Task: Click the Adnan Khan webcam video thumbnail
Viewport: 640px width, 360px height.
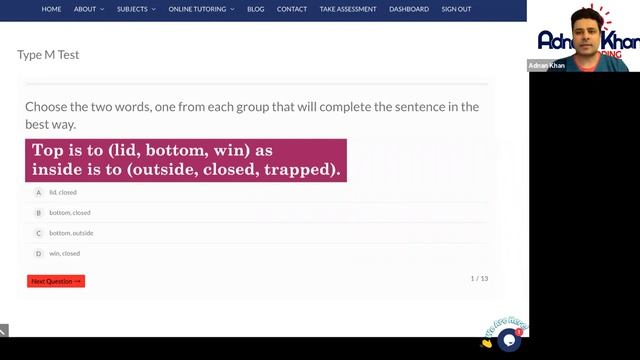Action: pyautogui.click(x=584, y=36)
